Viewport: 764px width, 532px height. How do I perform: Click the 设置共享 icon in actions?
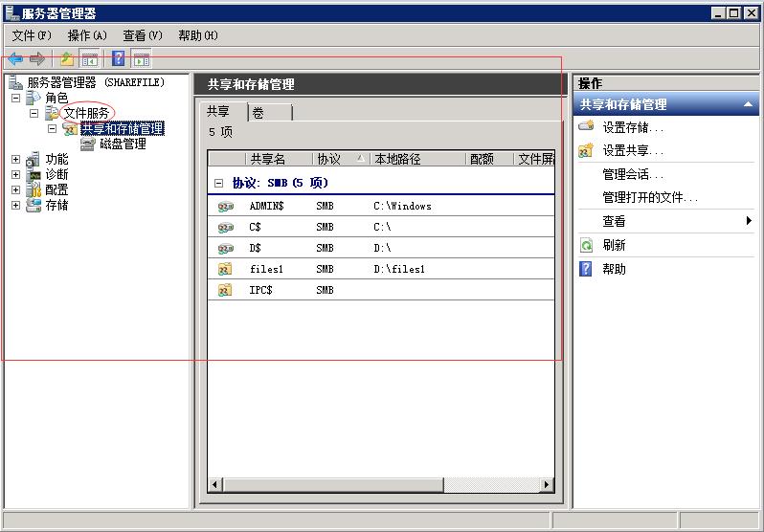tap(586, 150)
